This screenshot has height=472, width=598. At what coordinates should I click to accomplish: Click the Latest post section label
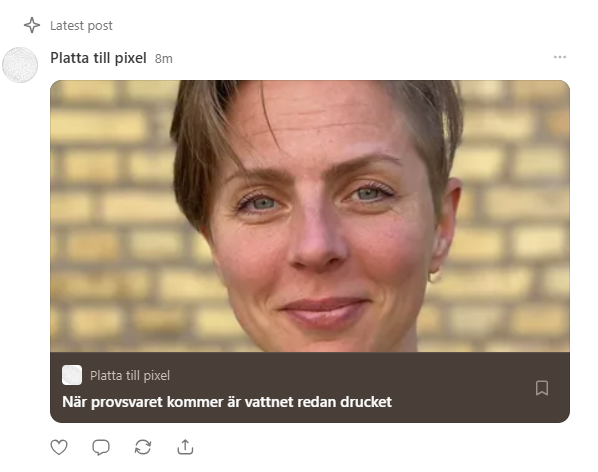click(x=81, y=26)
